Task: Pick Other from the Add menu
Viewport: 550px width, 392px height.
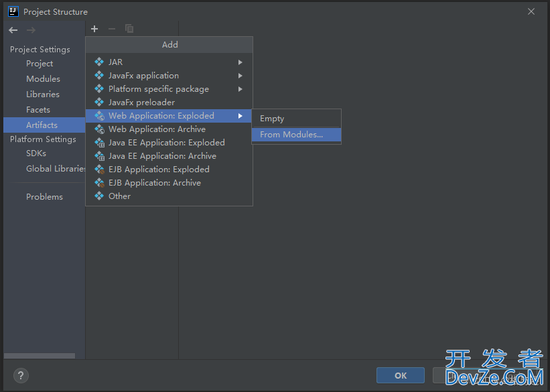Action: tap(169, 196)
